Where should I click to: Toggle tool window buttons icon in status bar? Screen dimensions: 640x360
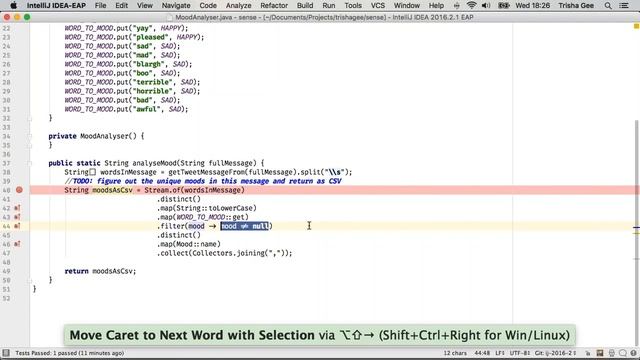6,353
